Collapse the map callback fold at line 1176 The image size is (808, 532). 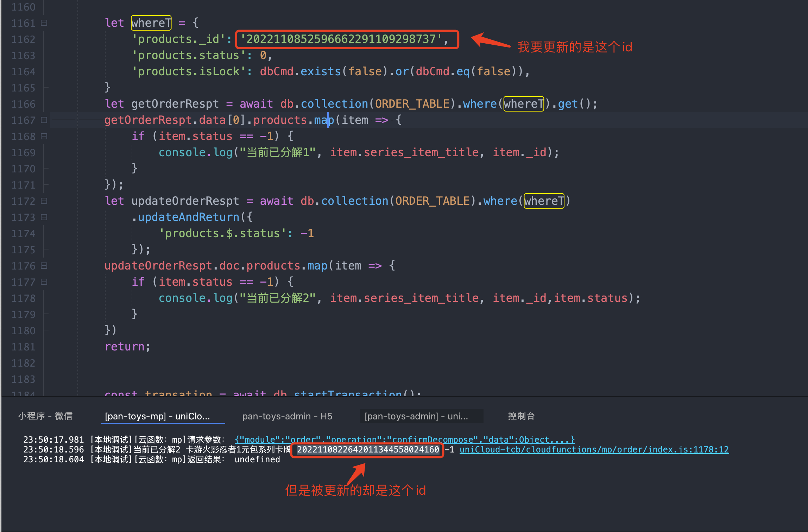(44, 266)
